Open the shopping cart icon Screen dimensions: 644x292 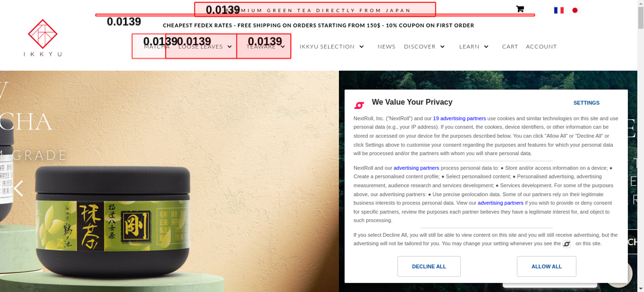pyautogui.click(x=520, y=9)
